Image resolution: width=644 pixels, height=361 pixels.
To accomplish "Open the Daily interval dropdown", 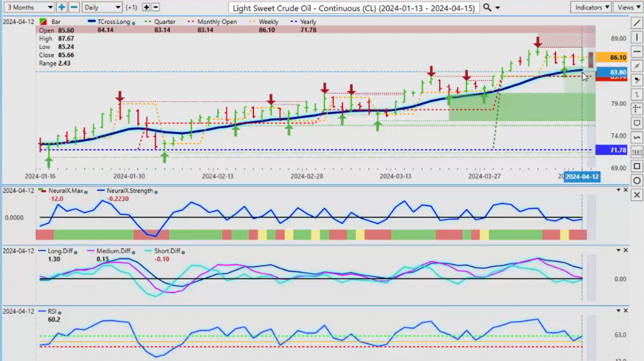I will pyautogui.click(x=102, y=8).
